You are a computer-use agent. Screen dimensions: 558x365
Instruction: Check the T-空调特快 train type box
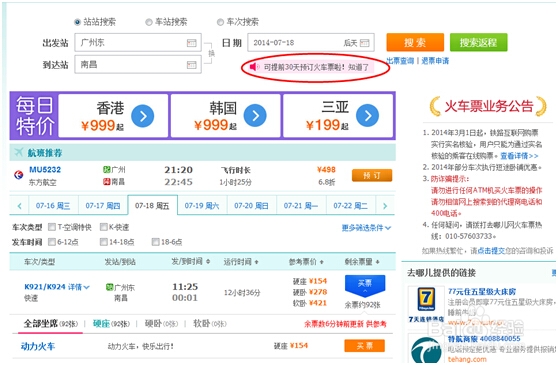[52, 227]
